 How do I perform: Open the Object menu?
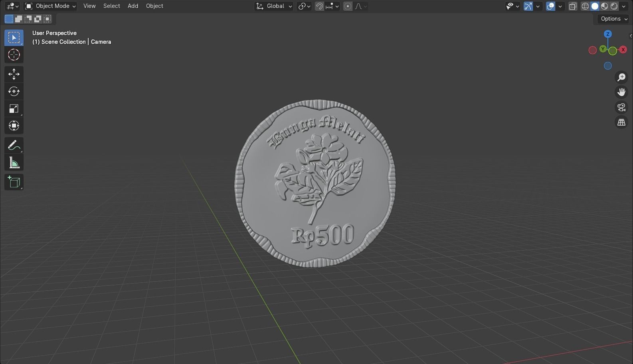(x=154, y=6)
